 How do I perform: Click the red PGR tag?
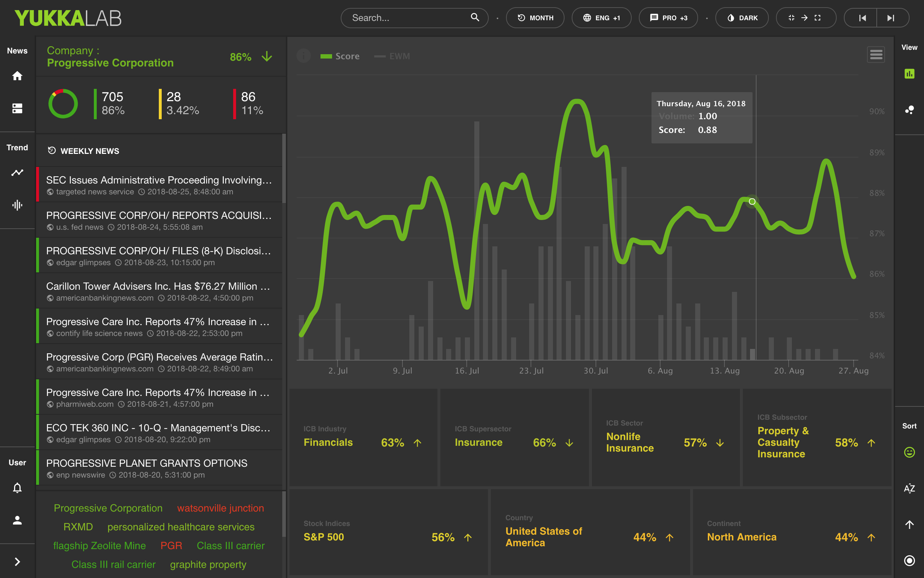click(x=171, y=545)
